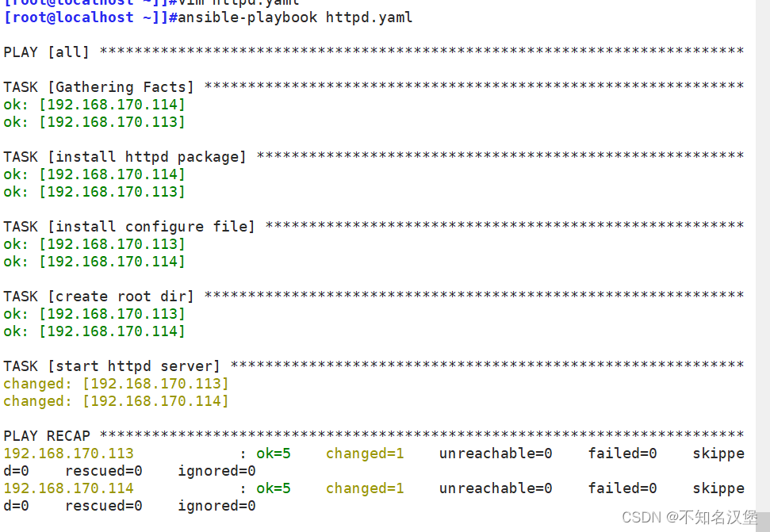The image size is (770, 532).
Task: Click ok: [192.168.170.114] under install httpd package
Action: pyautogui.click(x=94, y=174)
